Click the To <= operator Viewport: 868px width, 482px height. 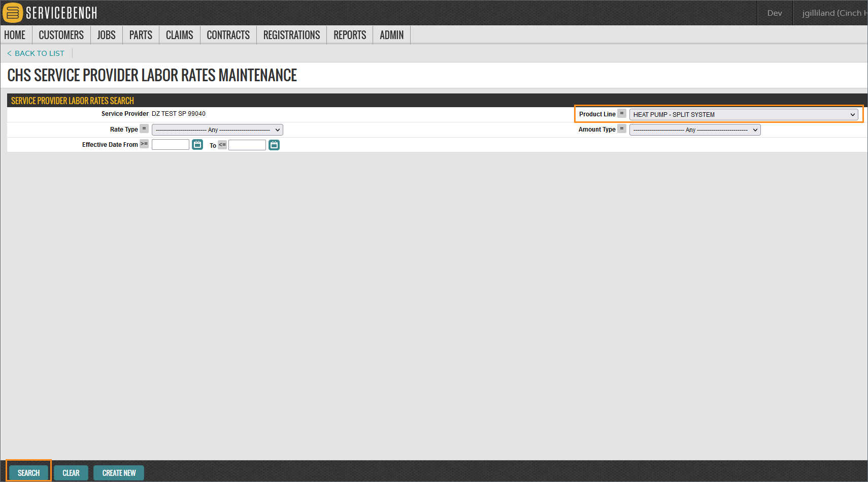[222, 145]
